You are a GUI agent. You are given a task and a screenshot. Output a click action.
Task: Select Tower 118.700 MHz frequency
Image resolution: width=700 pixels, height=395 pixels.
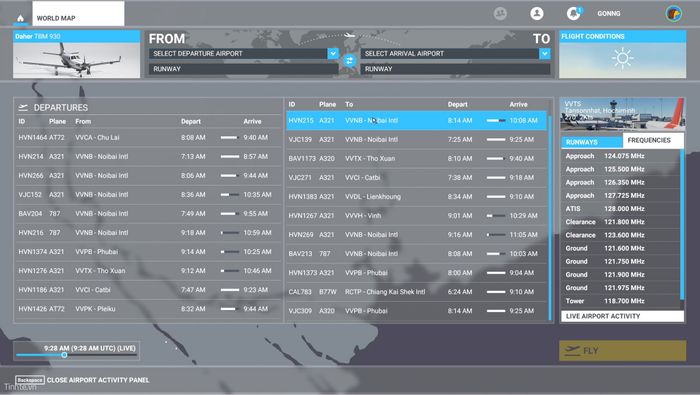(621, 301)
